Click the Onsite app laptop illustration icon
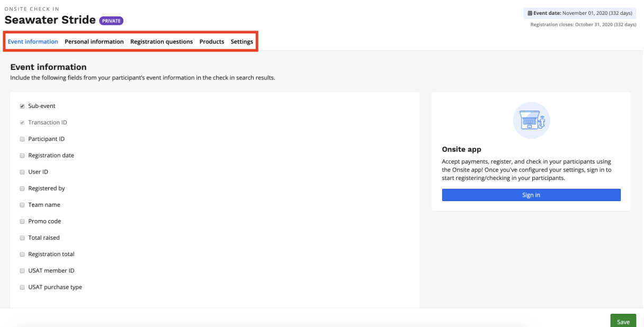Screen dimensions: 644x327 pyautogui.click(x=531, y=120)
